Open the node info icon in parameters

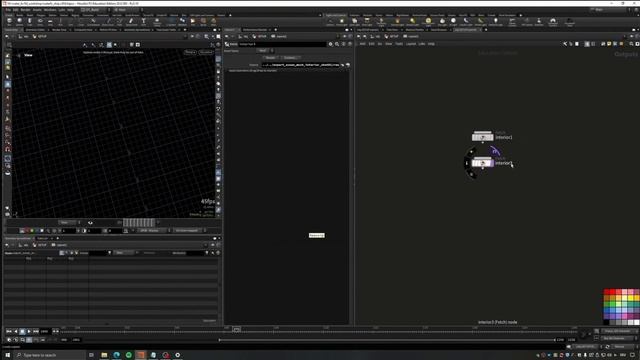tap(344, 44)
